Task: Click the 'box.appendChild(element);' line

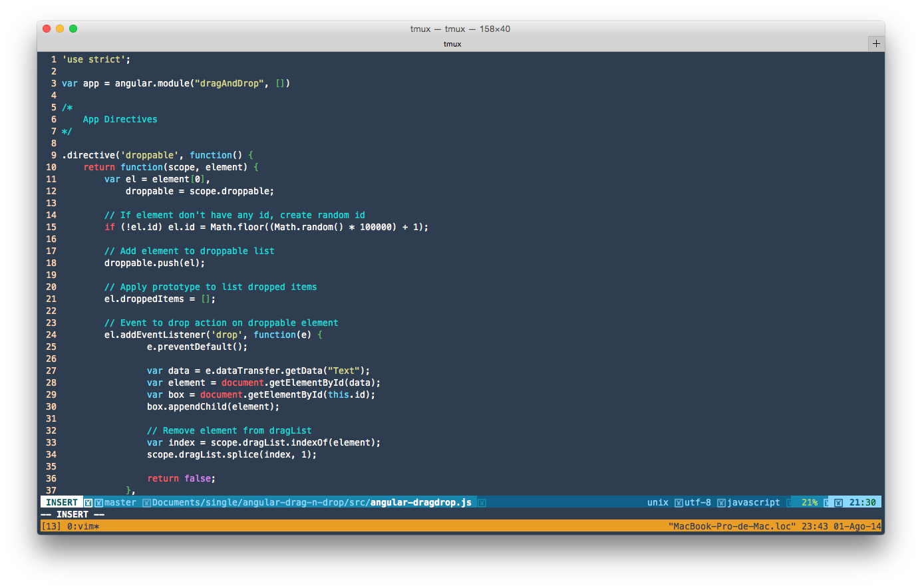Action: [214, 406]
